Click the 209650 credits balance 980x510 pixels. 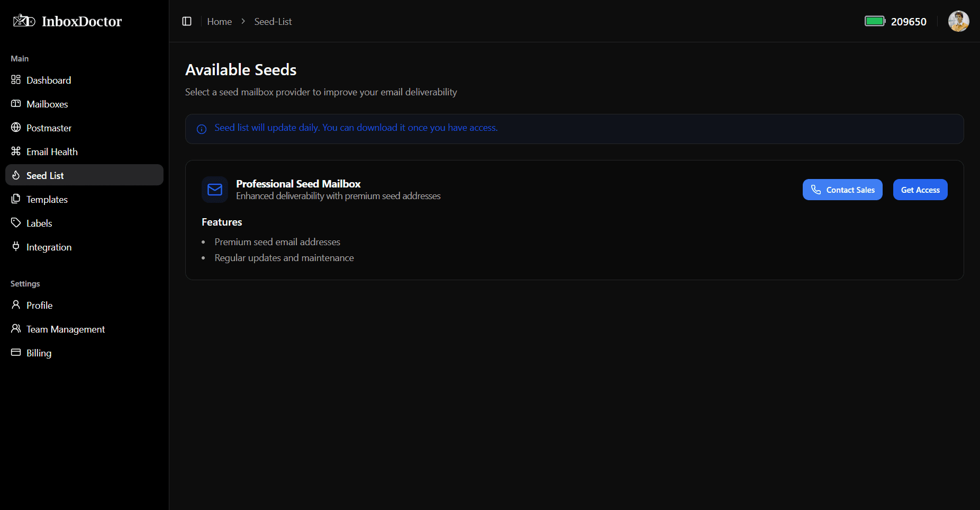[x=909, y=22]
